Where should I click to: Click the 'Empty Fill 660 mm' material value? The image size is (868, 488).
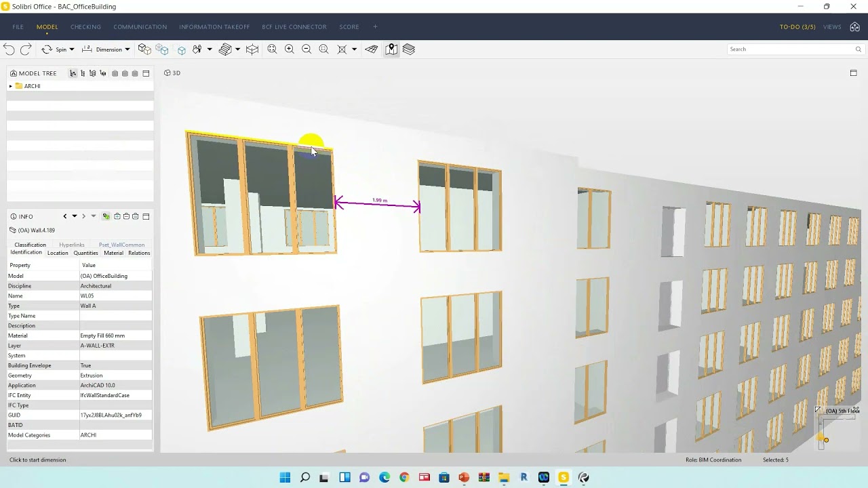click(x=102, y=335)
